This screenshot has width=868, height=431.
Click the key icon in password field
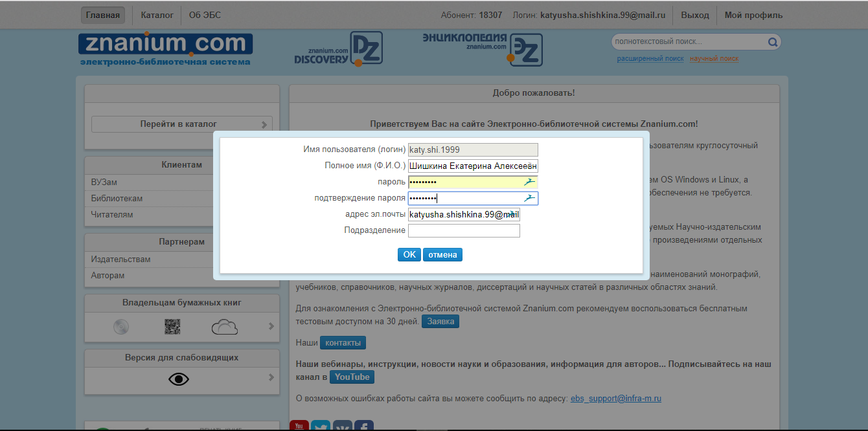point(530,182)
